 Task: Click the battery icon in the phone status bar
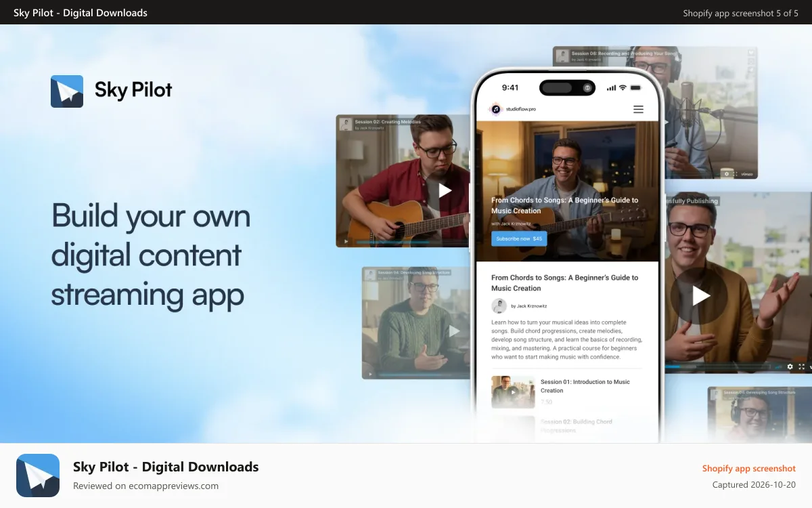point(635,88)
